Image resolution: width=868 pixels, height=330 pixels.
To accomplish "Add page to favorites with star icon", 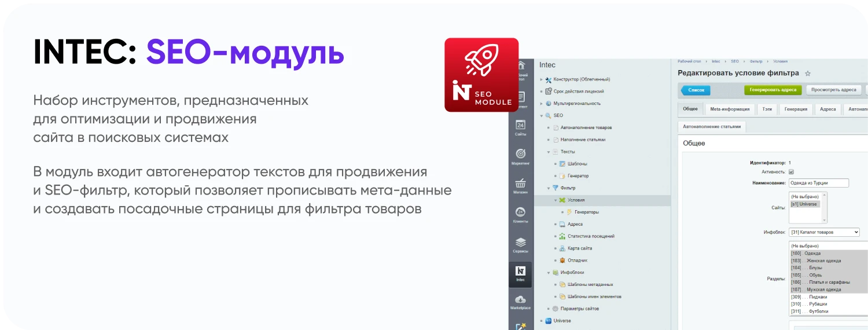I will click(808, 74).
